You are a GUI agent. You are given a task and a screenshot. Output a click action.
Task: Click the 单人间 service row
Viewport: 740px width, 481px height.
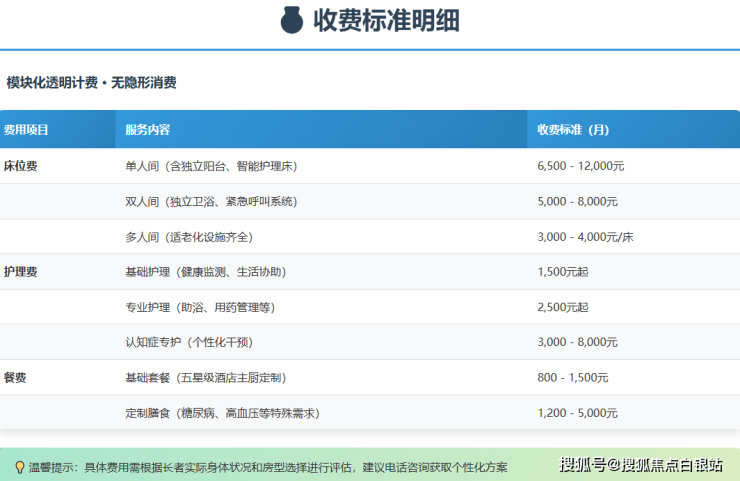click(x=211, y=166)
